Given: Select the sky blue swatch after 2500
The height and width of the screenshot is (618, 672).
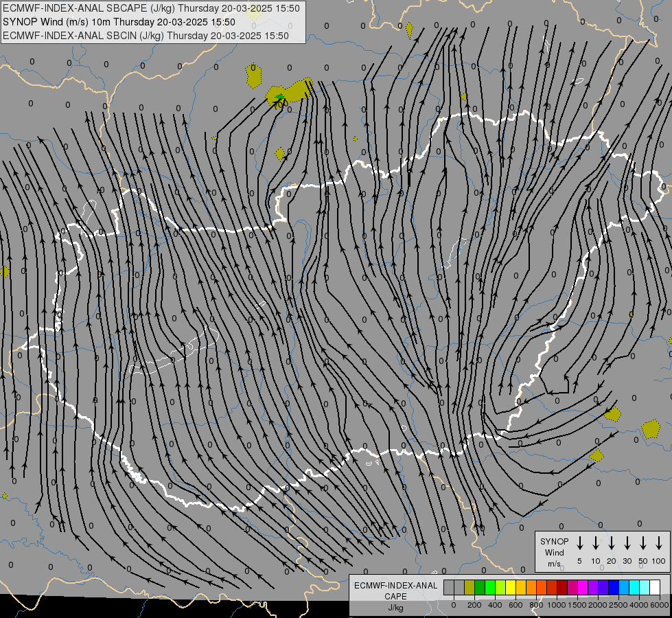Looking at the screenshot, I should 624,587.
